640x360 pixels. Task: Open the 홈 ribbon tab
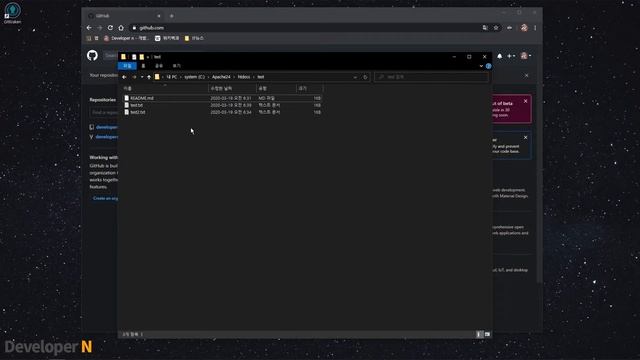143,66
